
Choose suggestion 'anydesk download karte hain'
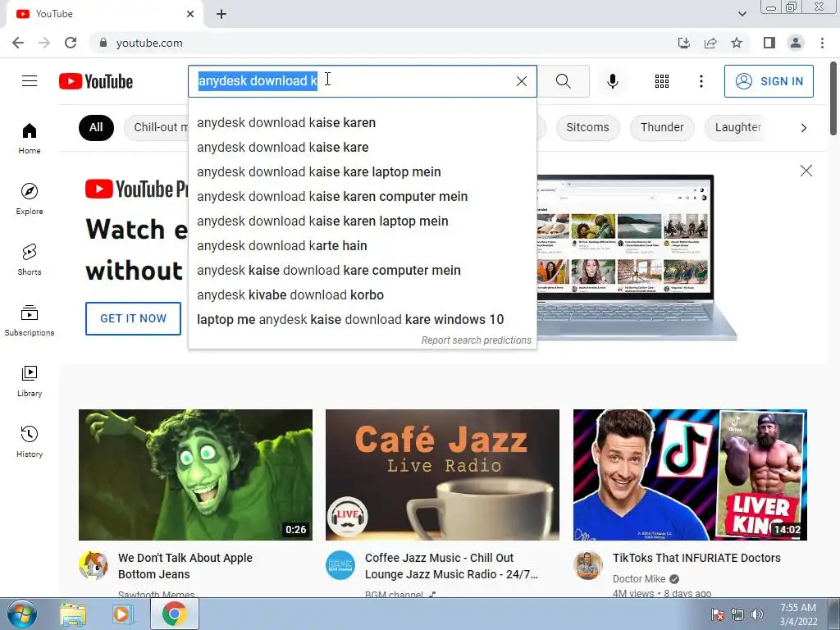(x=362, y=246)
